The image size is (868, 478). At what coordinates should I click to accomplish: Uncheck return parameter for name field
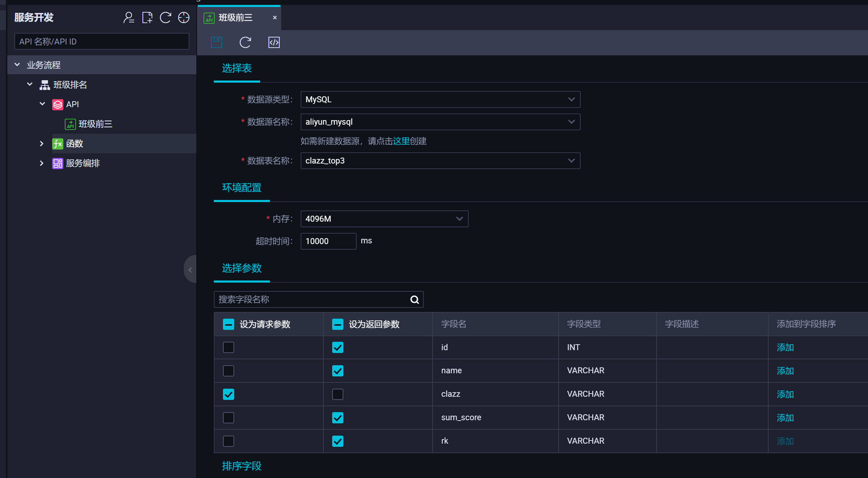(x=338, y=371)
